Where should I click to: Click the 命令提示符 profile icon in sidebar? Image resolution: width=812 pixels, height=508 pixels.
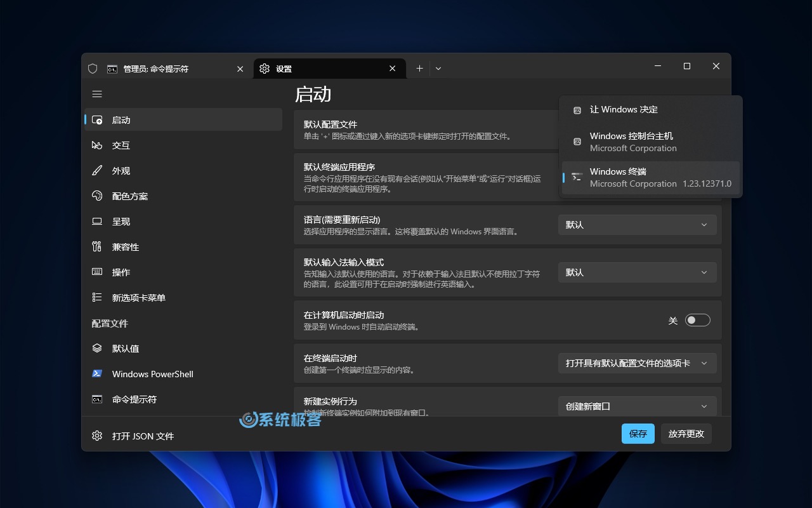97,399
